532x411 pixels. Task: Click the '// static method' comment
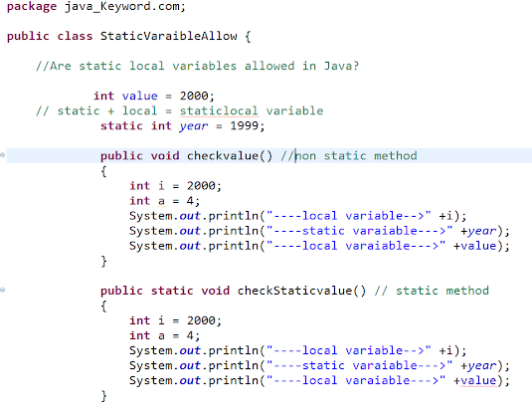432,291
